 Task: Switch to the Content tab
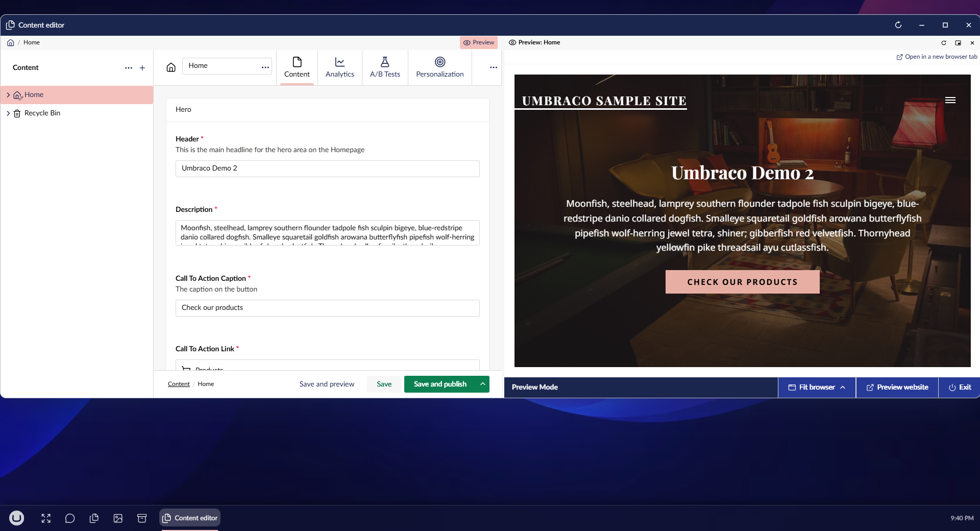pyautogui.click(x=297, y=67)
